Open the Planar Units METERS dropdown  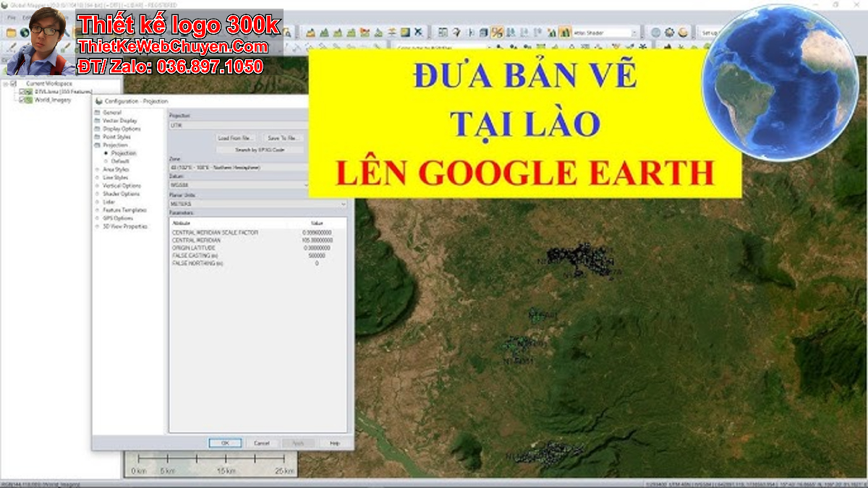pyautogui.click(x=258, y=204)
